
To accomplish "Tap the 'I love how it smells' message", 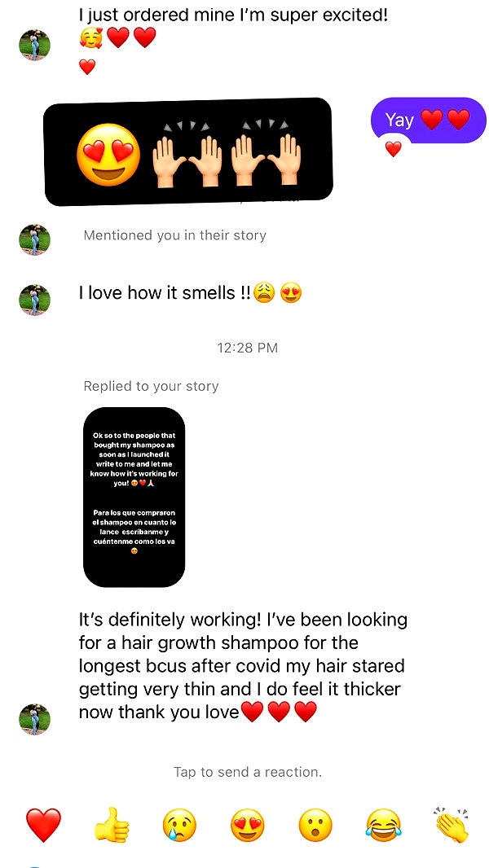I will coord(191,293).
